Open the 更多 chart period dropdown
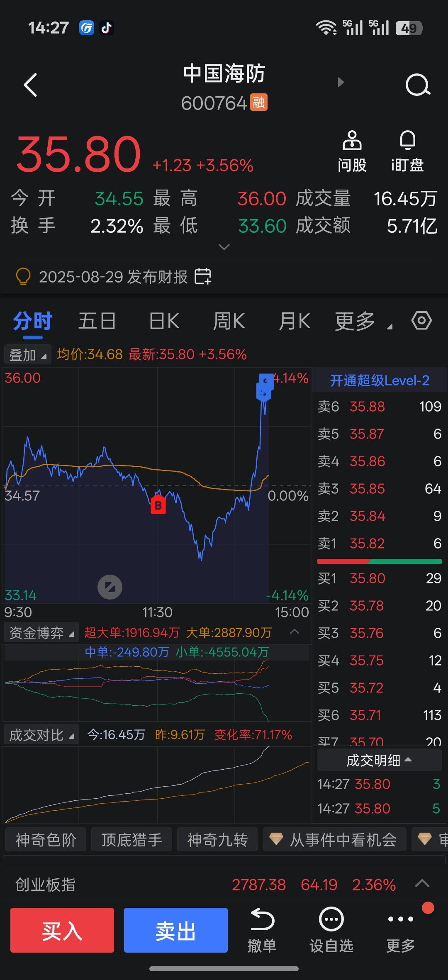This screenshot has height=980, width=448. [x=363, y=321]
